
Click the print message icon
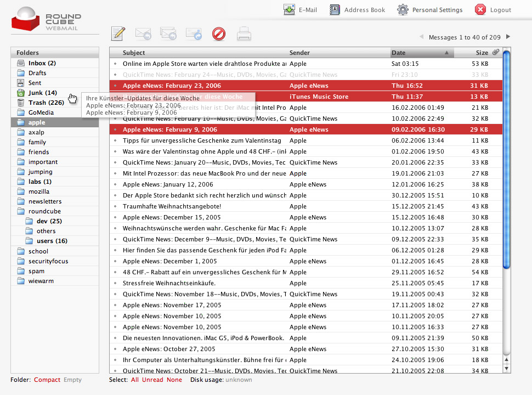coord(244,34)
